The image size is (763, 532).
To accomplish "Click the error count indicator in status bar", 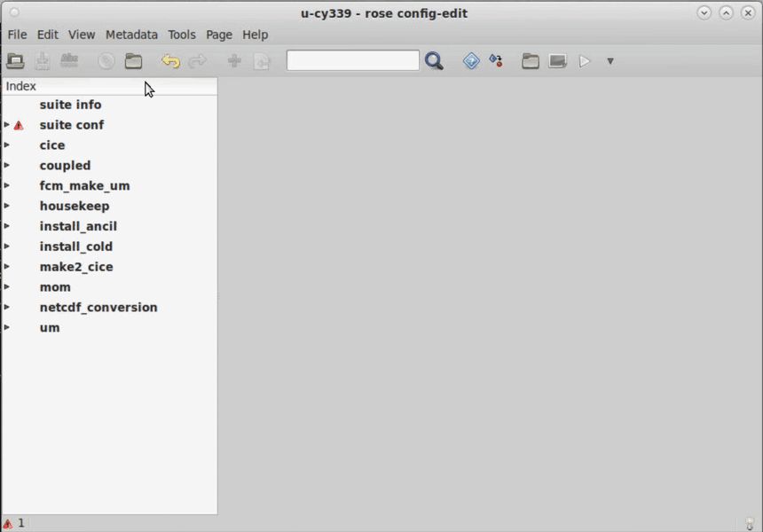I will 13,523.
